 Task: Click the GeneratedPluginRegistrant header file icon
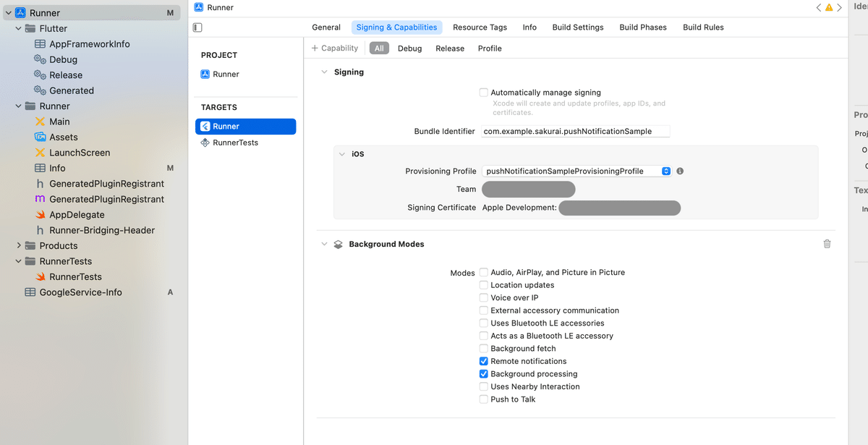(41, 184)
